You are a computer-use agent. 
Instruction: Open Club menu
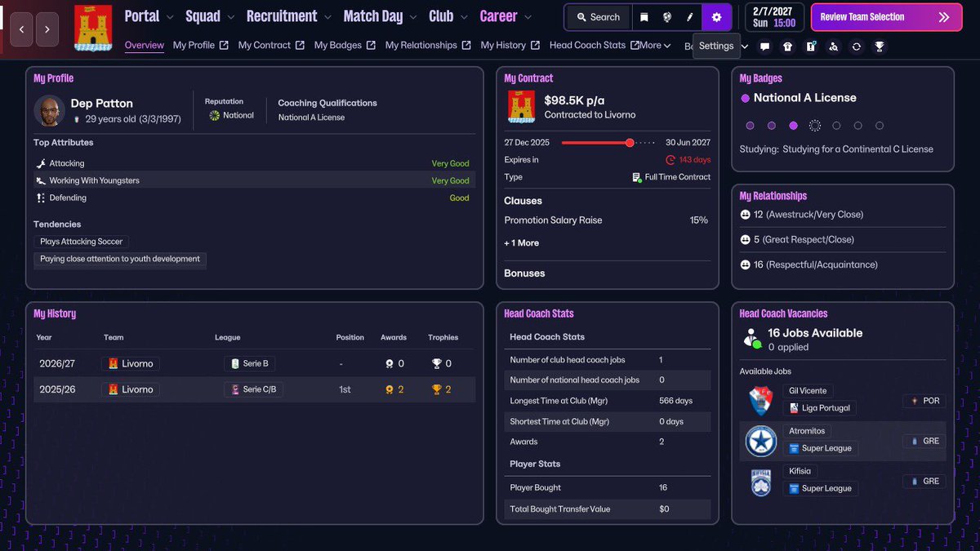[441, 16]
